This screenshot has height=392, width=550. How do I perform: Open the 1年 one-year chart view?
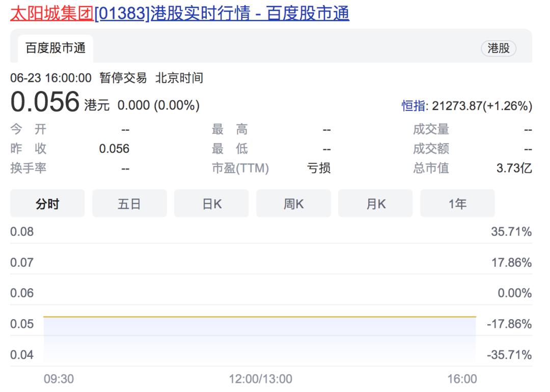(457, 203)
